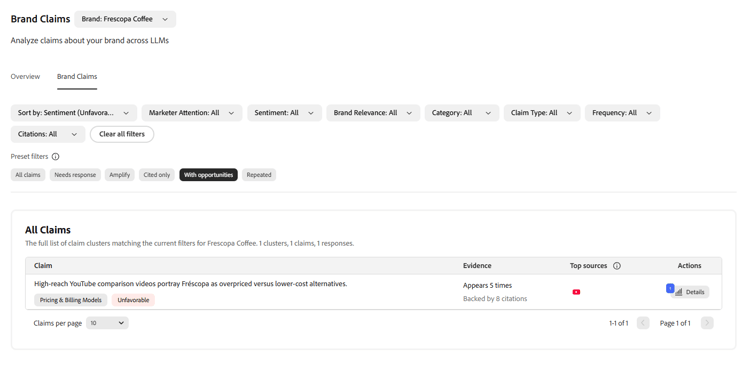Open the Claim Type: All filter
The height and width of the screenshot is (365, 750).
542,113
